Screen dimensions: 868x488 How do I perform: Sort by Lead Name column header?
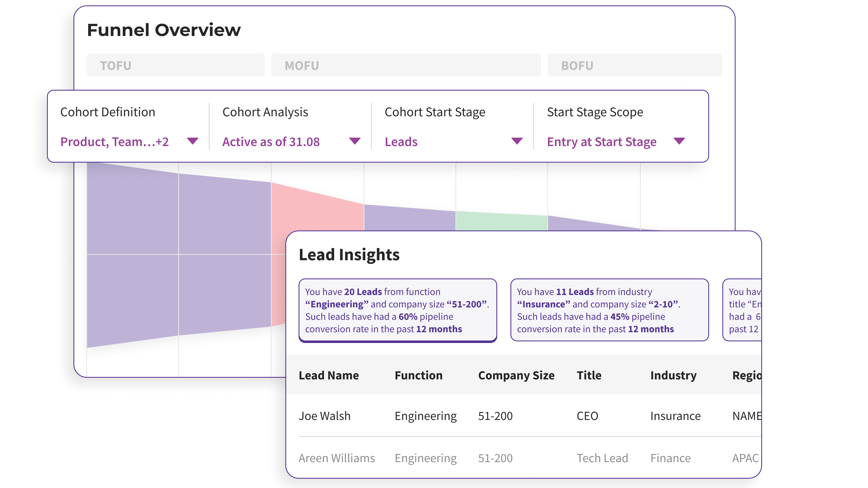pos(329,375)
